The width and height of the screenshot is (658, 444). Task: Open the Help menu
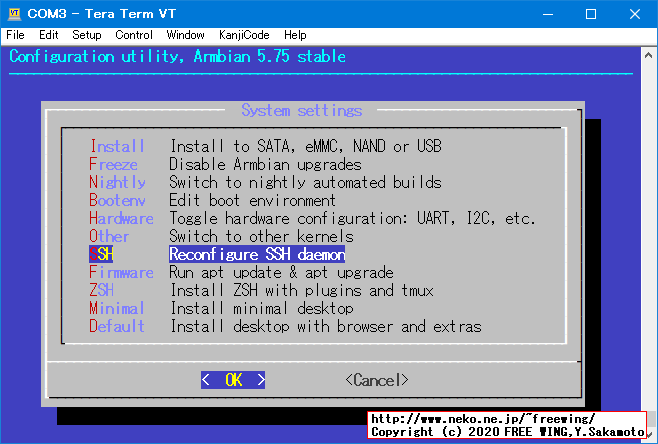click(x=295, y=35)
